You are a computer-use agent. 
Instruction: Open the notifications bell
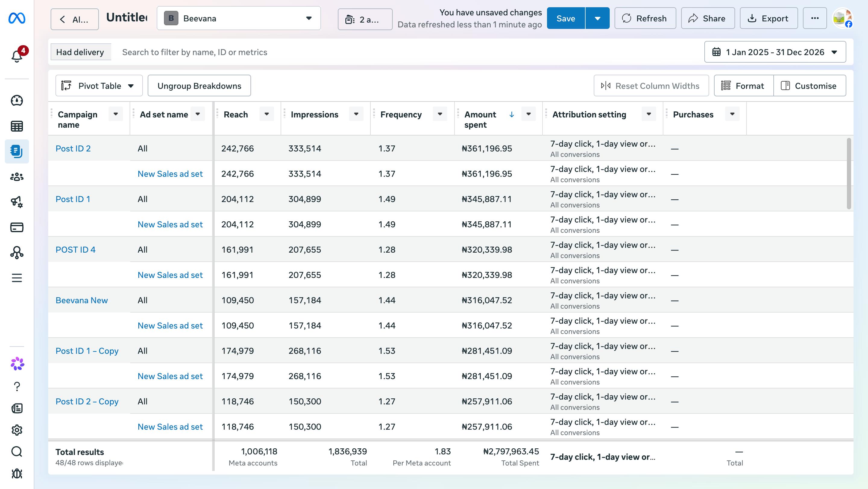(x=17, y=56)
